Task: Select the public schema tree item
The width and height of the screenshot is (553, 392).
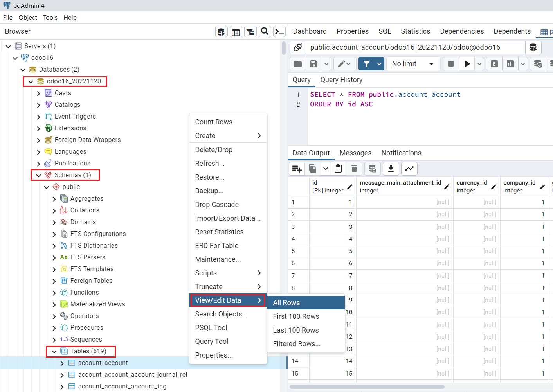Action: point(71,187)
